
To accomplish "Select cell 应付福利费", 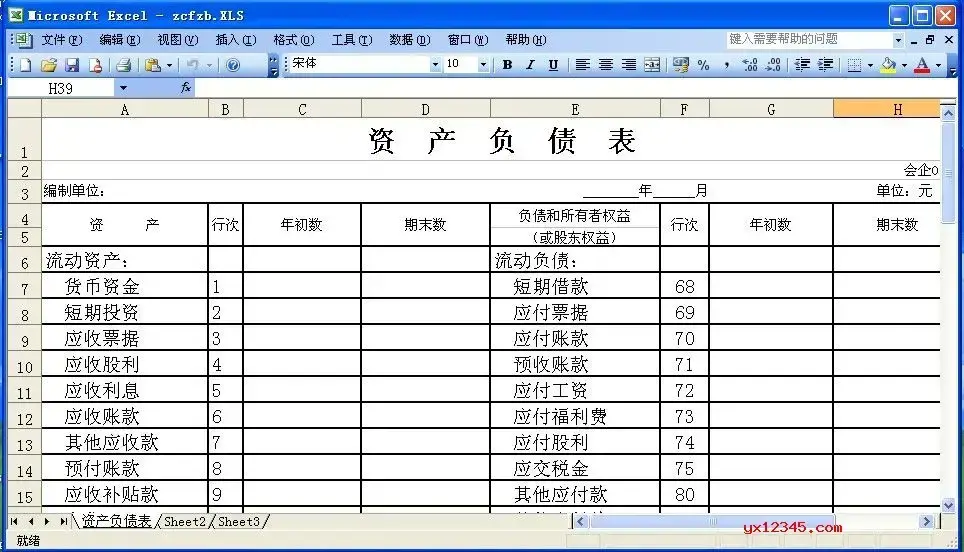I will [575, 417].
